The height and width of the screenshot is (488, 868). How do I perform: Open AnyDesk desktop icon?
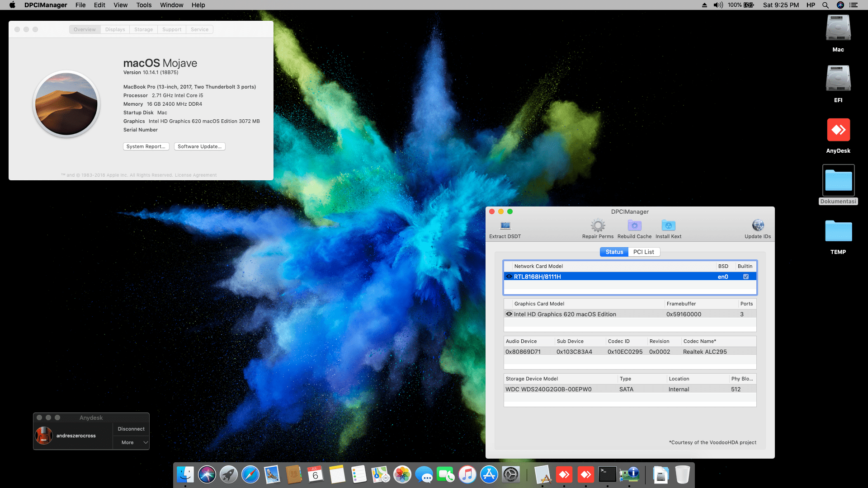[838, 131]
